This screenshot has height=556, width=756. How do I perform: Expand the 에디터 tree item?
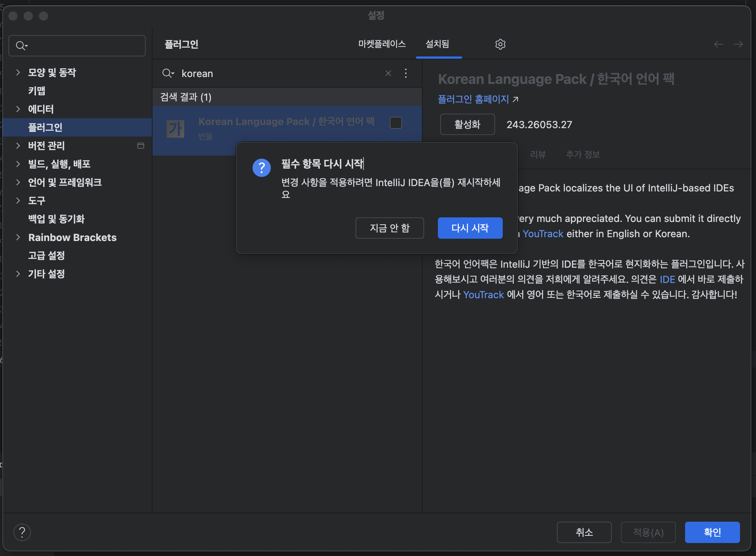18,109
